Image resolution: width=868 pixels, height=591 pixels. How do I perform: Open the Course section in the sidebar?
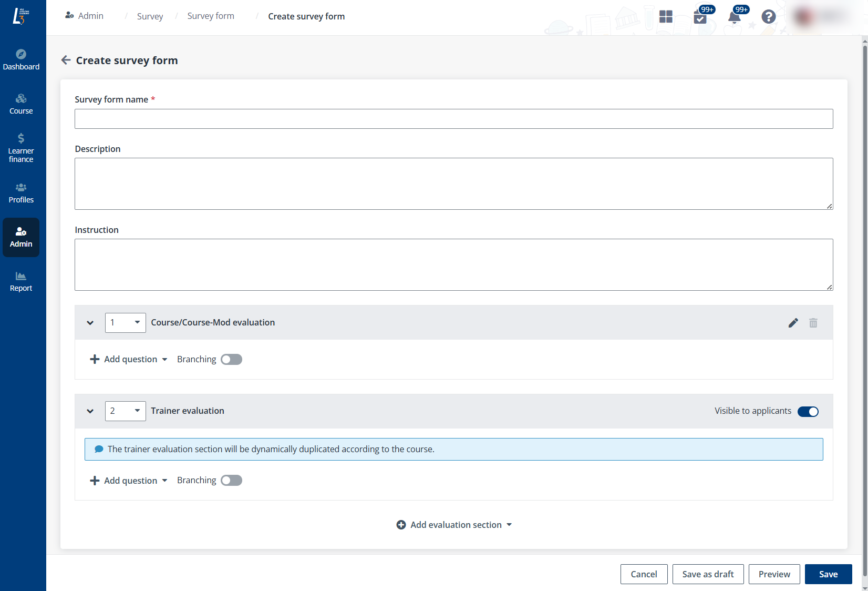point(21,104)
